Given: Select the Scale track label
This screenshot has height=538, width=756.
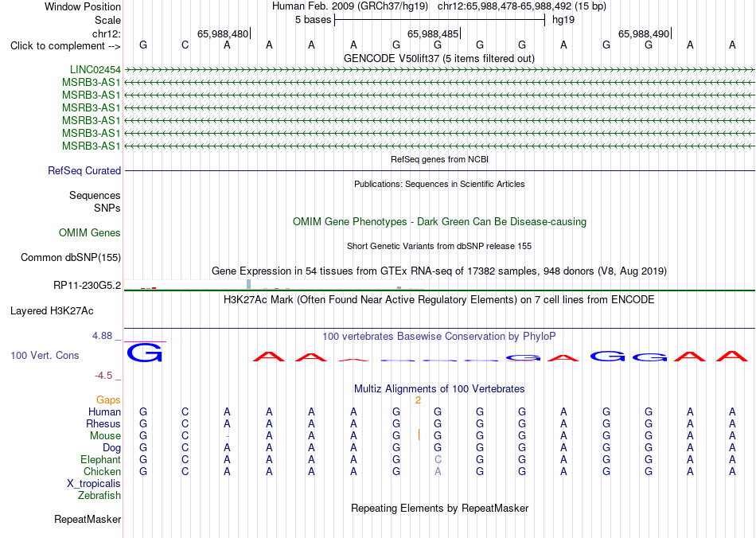Looking at the screenshot, I should click(x=107, y=20).
